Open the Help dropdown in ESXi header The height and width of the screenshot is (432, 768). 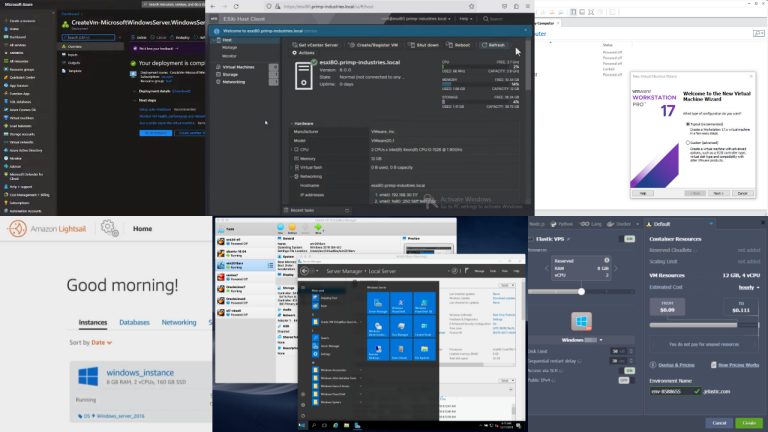click(465, 19)
